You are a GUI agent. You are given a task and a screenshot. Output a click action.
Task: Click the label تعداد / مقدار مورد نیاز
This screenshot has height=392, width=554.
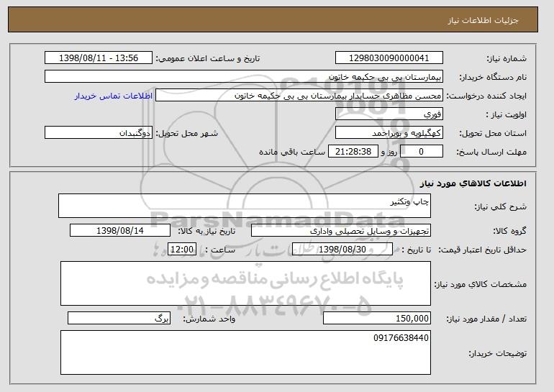pyautogui.click(x=486, y=319)
